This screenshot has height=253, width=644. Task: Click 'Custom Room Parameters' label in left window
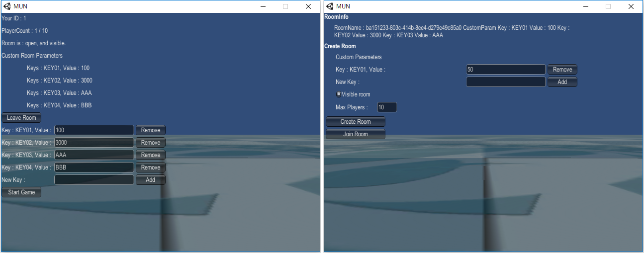32,56
